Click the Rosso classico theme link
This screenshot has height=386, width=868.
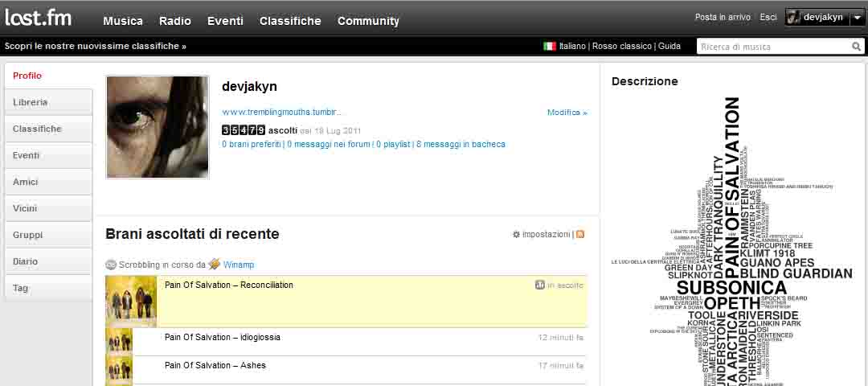[x=621, y=47]
